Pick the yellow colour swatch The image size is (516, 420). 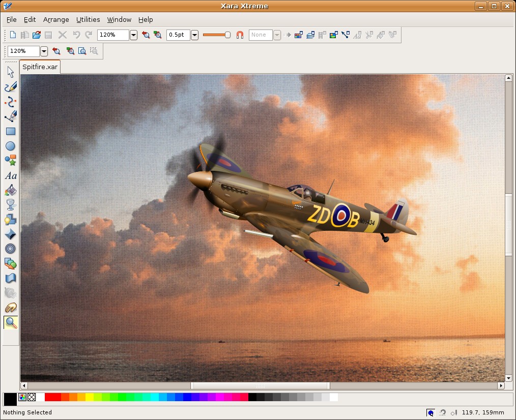[x=90, y=397]
